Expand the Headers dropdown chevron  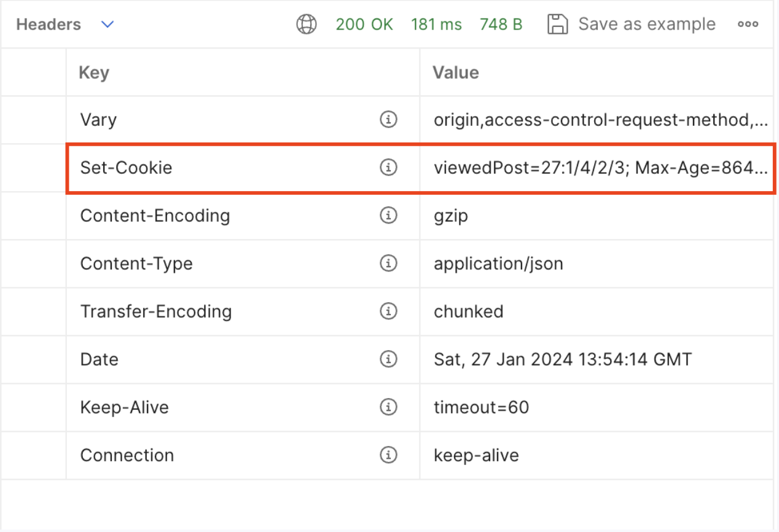(x=108, y=25)
